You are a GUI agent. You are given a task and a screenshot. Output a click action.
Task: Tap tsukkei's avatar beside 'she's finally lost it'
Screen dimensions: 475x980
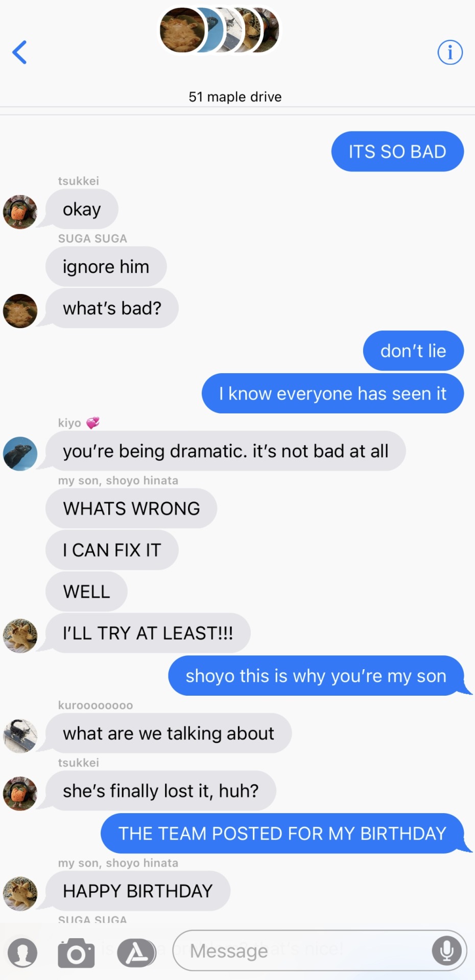pos(20,794)
